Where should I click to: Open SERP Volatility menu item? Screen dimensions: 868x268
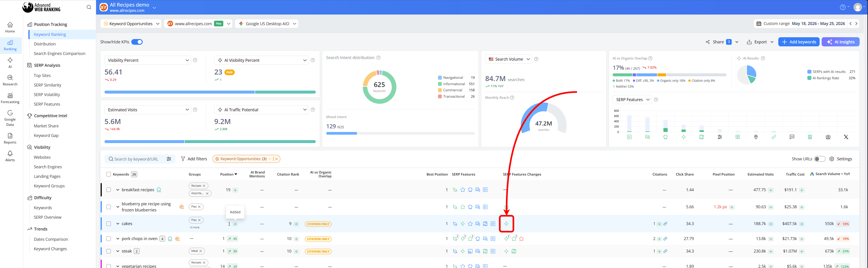(x=47, y=95)
